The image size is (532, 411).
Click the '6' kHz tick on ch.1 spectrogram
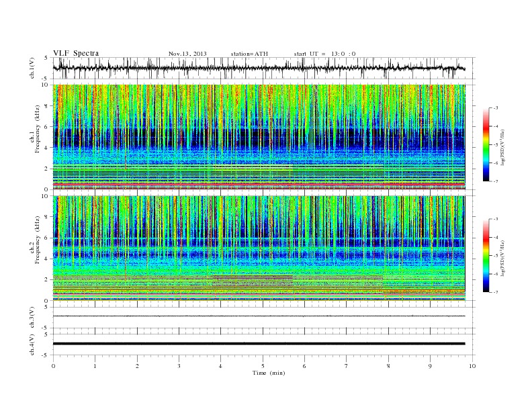[x=47, y=127]
